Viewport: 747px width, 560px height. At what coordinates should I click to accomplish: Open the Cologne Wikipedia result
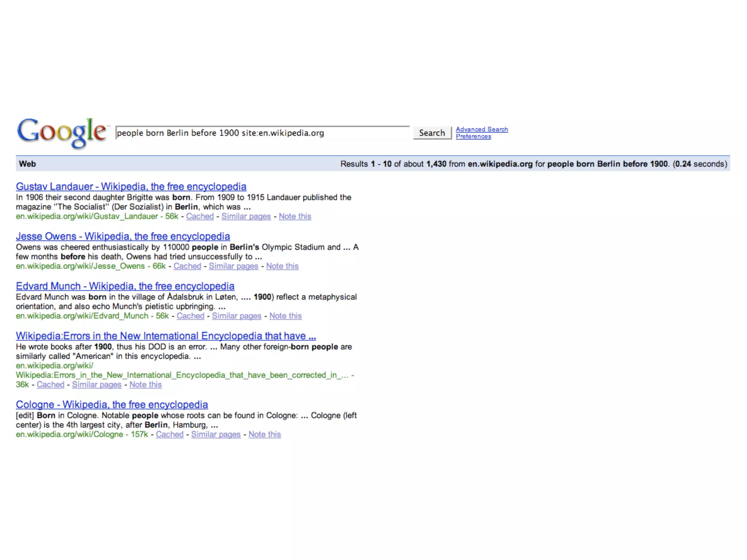(112, 405)
